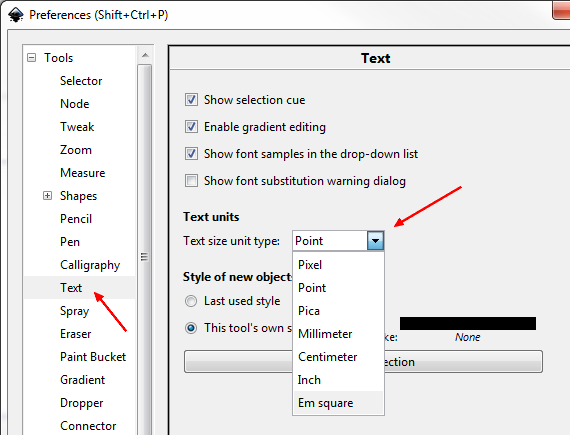Select Paint Bucket in the tools tree
Image resolution: width=570 pixels, height=435 pixels.
click(93, 357)
